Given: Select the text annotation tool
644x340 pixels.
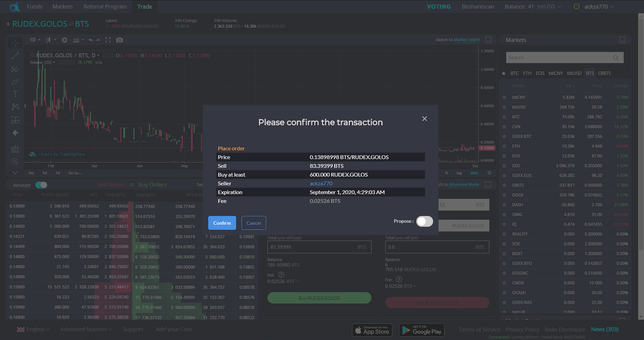Looking at the screenshot, I should [15, 94].
